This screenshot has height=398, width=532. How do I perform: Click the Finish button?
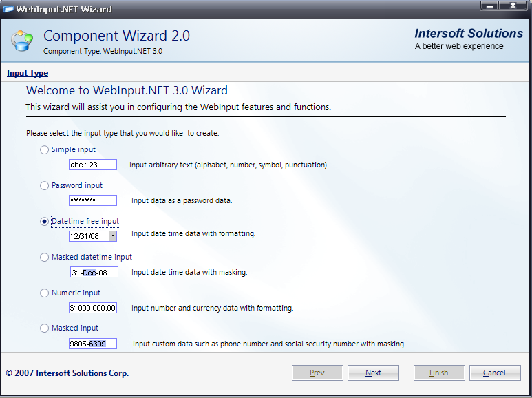pos(439,373)
